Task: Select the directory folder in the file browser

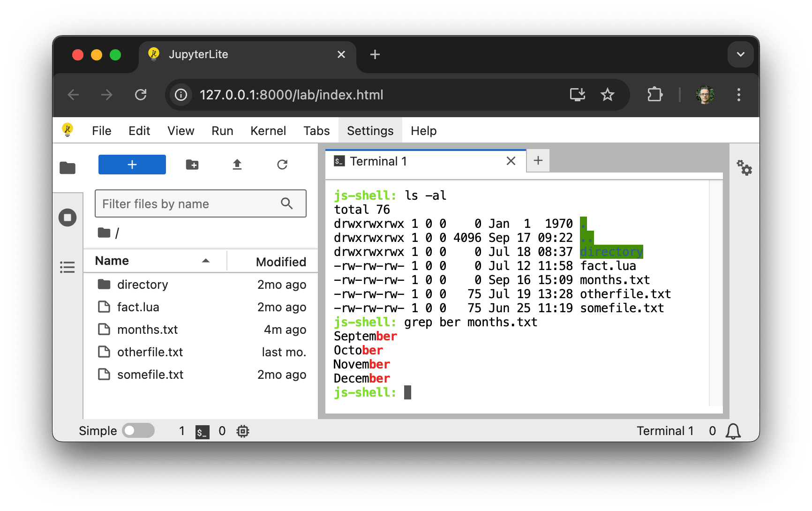Action: [143, 284]
